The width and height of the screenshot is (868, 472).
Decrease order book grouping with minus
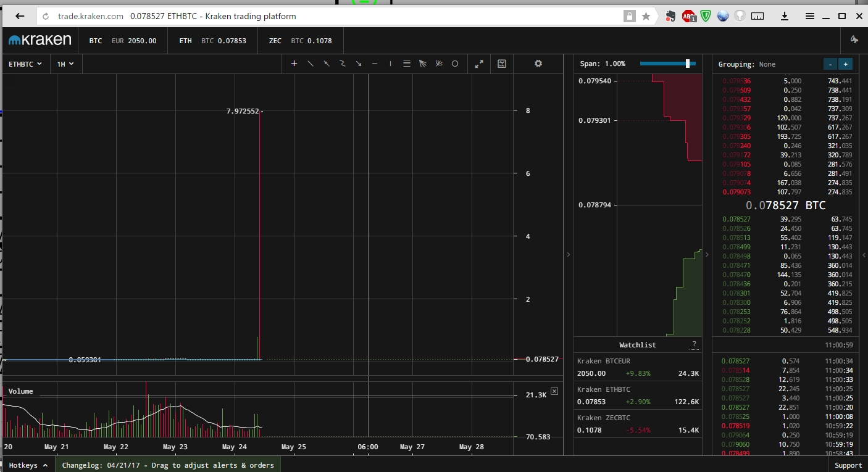coord(830,64)
